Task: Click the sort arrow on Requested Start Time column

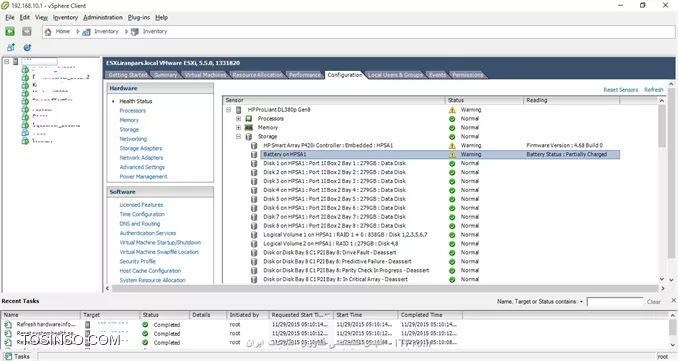Action: click(326, 315)
